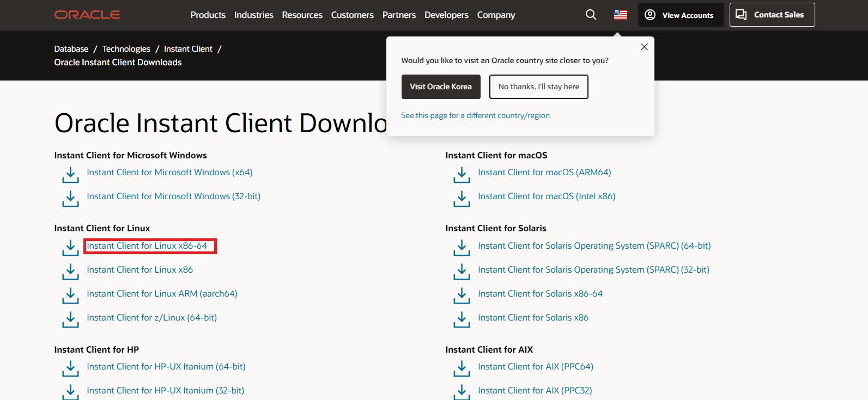Click download icon for Solaris x86-64
868x400 pixels.
pyautogui.click(x=462, y=296)
